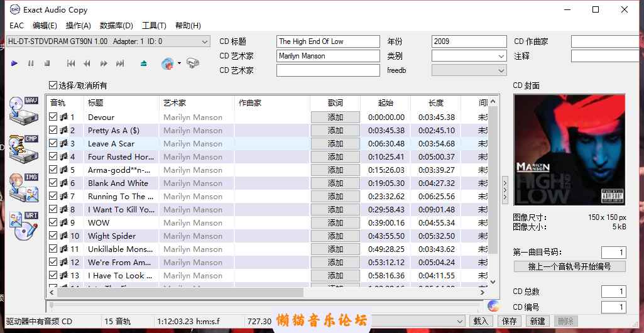Click the CD 总数 number field
The width and height of the screenshot is (644, 333).
coord(614,292)
